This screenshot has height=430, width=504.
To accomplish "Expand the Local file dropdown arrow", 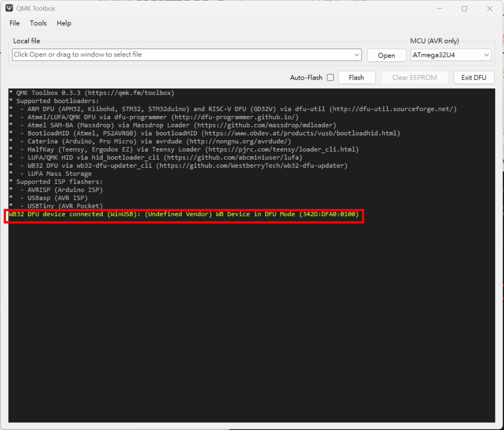I will 357,55.
